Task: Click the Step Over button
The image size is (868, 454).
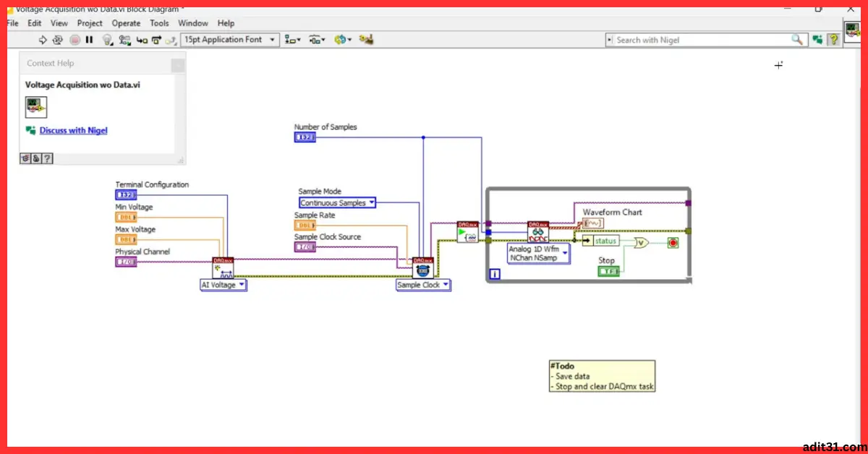Action: tap(156, 40)
